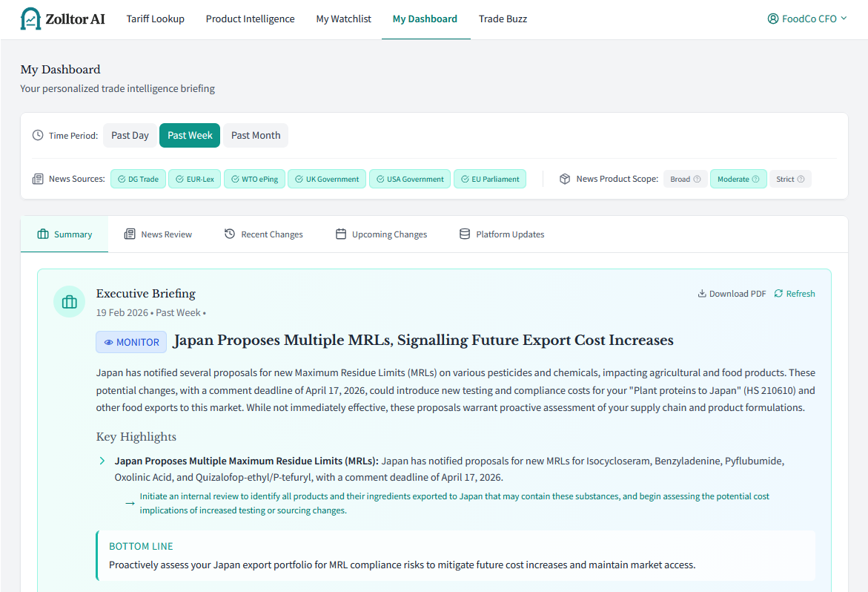Click the FoodCo CFO user avatar icon
The height and width of the screenshot is (592, 868).
(x=773, y=19)
